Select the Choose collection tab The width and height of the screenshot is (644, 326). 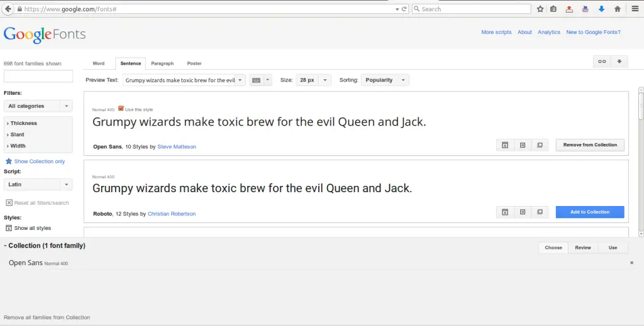(553, 247)
